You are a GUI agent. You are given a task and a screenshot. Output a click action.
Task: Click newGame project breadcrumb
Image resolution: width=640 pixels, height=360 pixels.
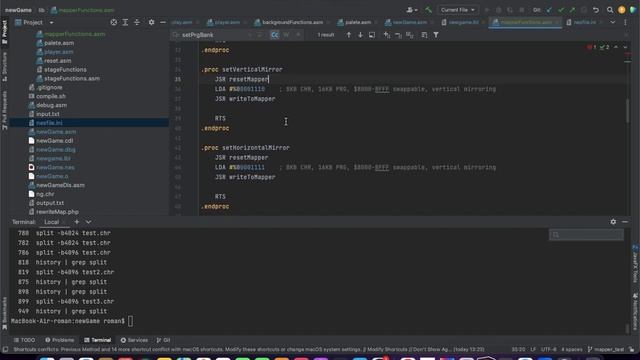[18, 10]
